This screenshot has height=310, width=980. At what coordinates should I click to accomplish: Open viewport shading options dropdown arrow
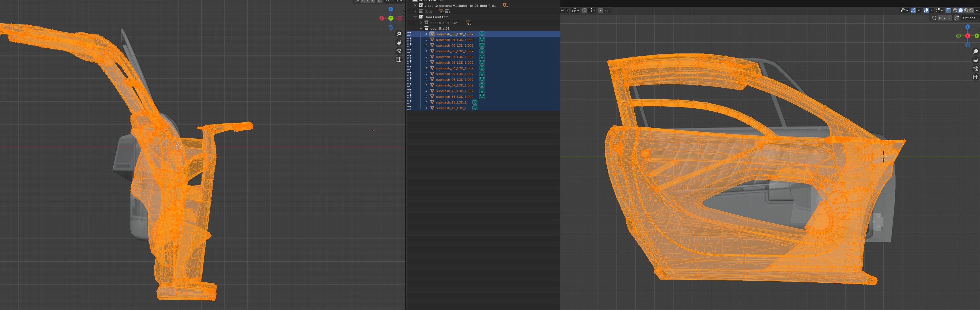point(977,10)
